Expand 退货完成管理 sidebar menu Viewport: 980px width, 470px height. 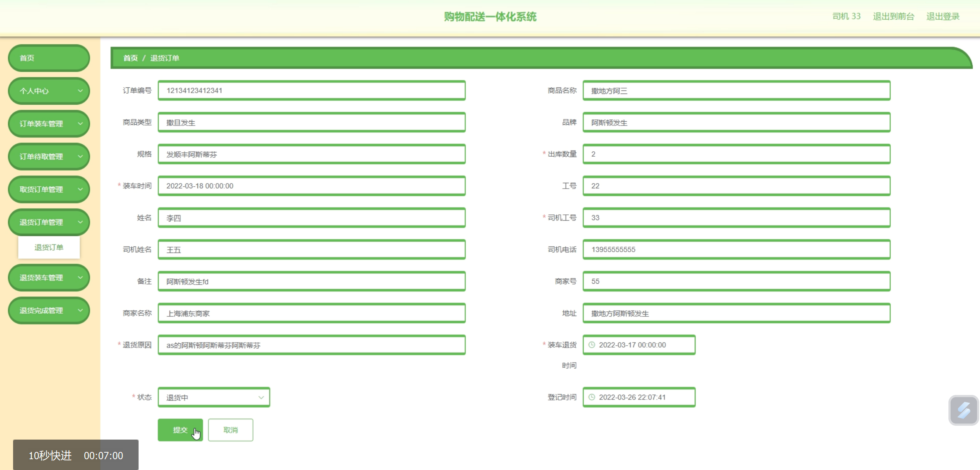click(x=48, y=310)
